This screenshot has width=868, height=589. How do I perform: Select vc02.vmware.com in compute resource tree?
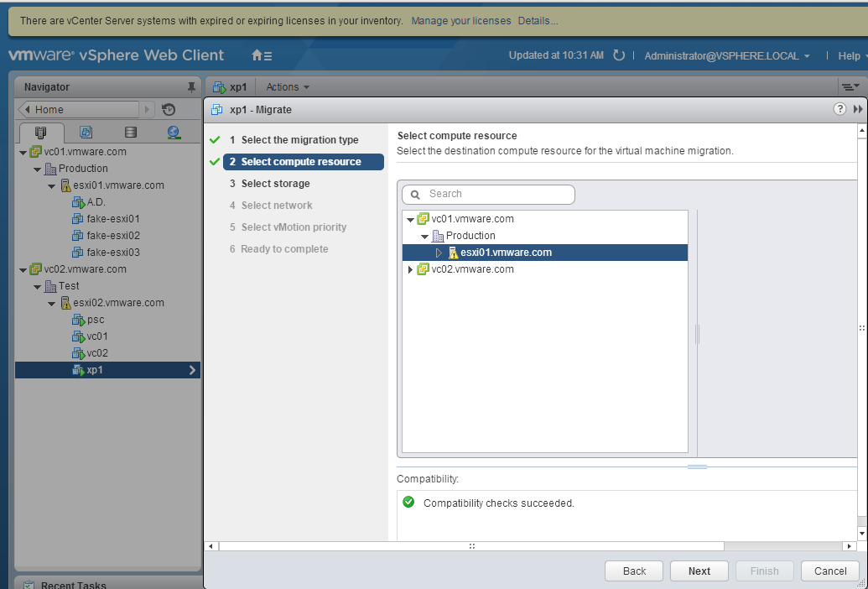coord(472,269)
